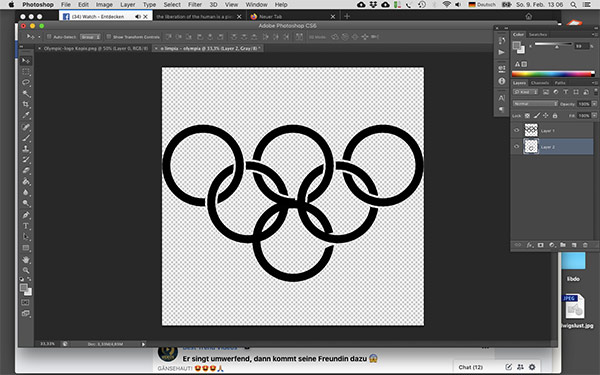Select the Lasso tool
600x375 pixels.
click(26, 82)
